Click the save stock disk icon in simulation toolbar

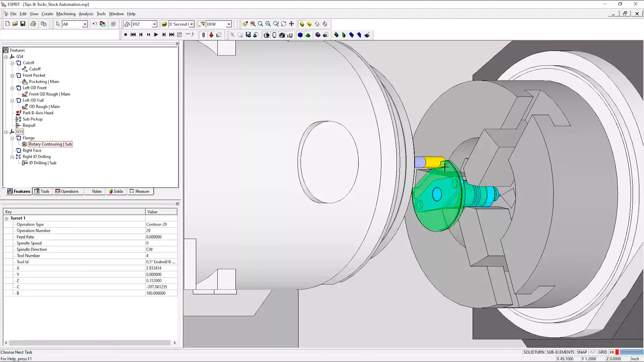pos(248,35)
